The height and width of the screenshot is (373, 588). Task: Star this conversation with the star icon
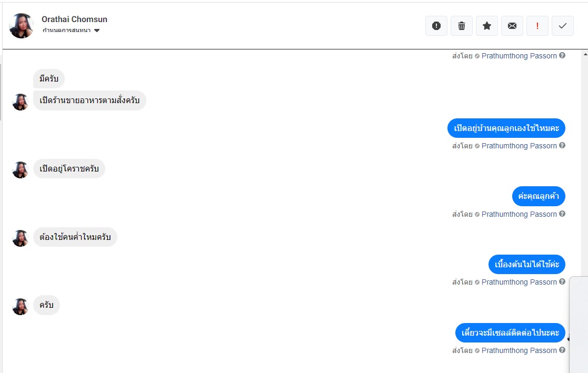[487, 26]
